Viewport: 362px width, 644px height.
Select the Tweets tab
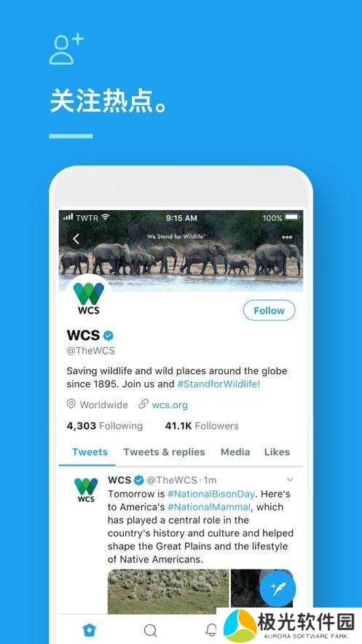pos(90,451)
